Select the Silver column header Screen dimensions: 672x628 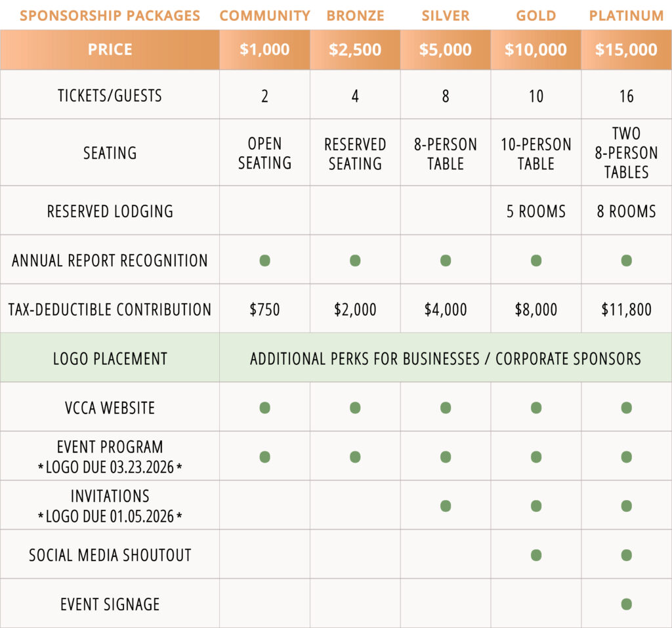pos(446,16)
